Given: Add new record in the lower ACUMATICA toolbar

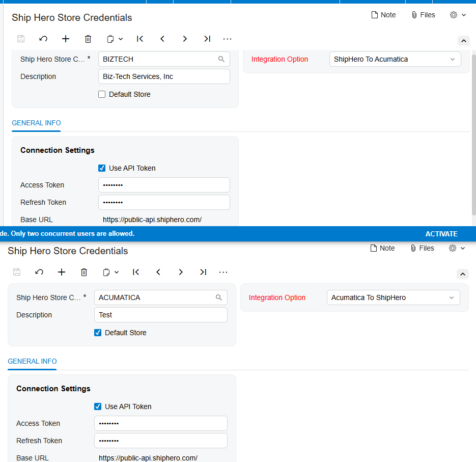Looking at the screenshot, I should 62,272.
